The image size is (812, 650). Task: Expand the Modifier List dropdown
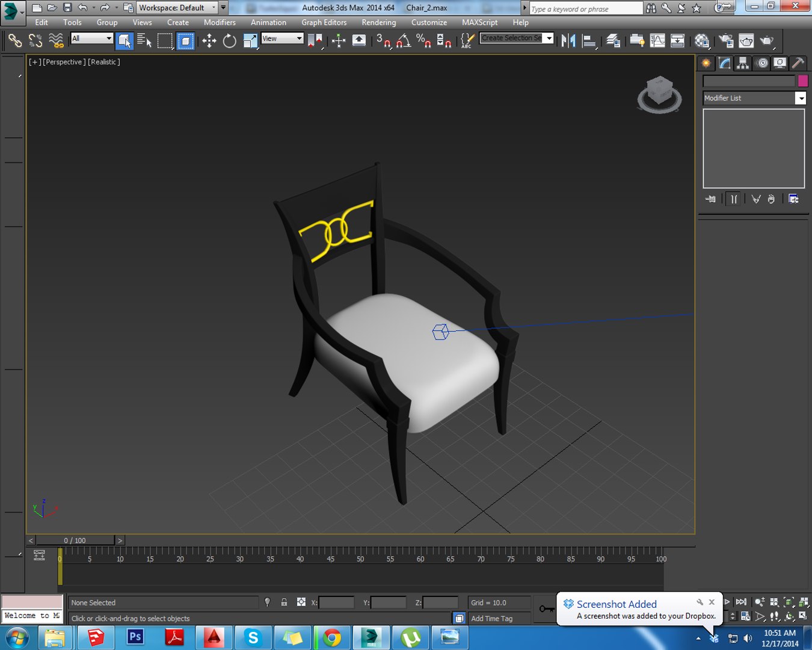pos(801,98)
